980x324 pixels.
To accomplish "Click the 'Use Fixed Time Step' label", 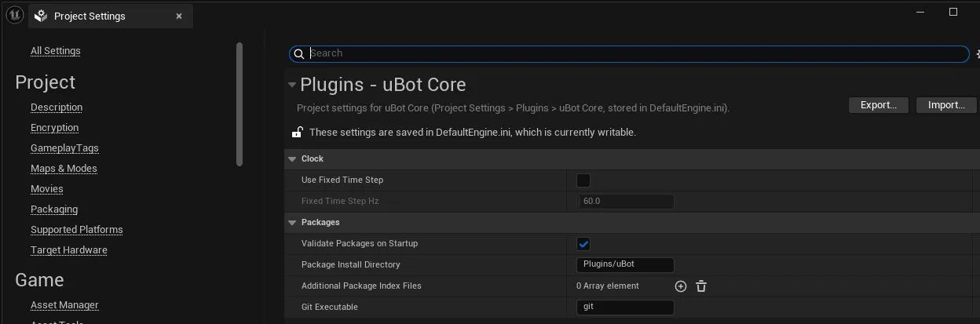I will pyautogui.click(x=342, y=180).
